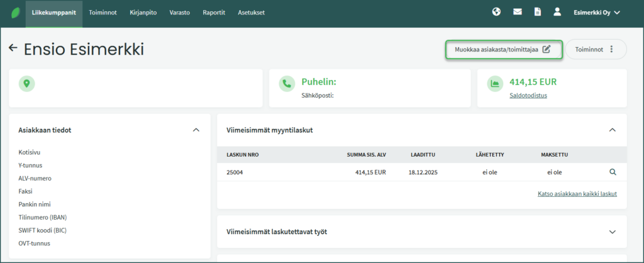Open the globe language icon
The image size is (644, 263).
pyautogui.click(x=496, y=12)
